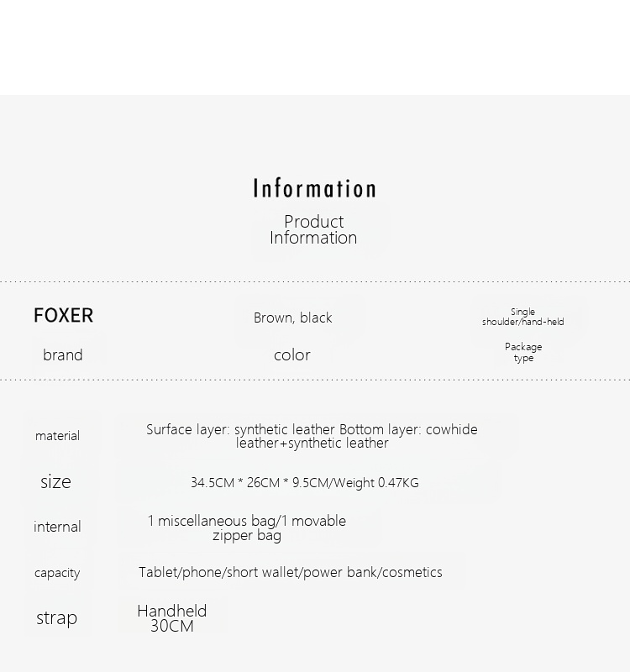The width and height of the screenshot is (630, 672).
Task: Click the Brown, black color value
Action: click(293, 318)
